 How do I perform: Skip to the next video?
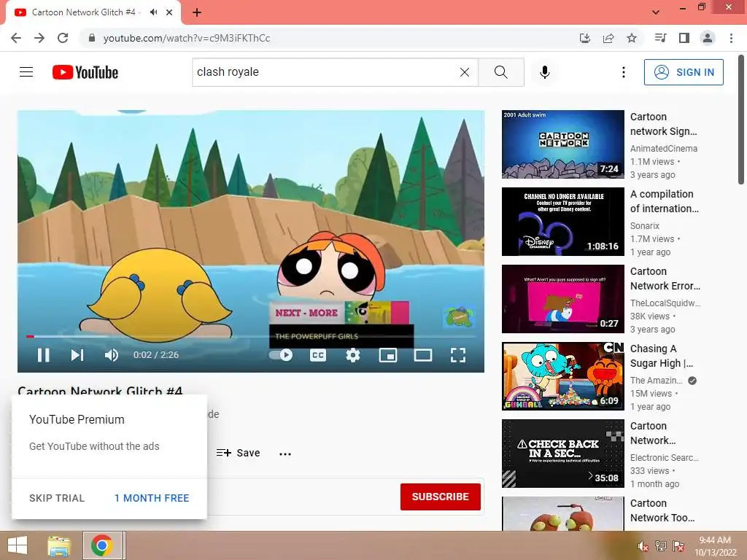[77, 355]
